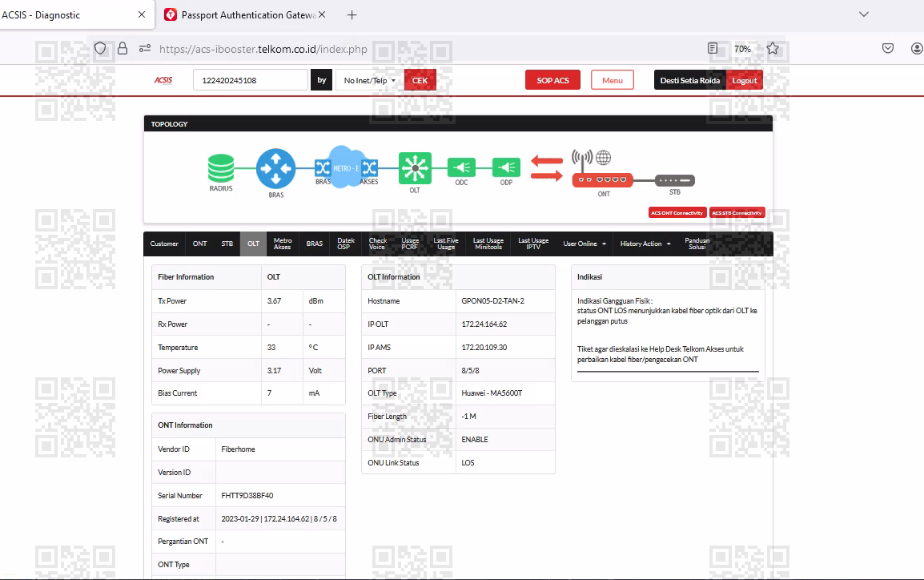Open the ONT tab

pos(199,244)
